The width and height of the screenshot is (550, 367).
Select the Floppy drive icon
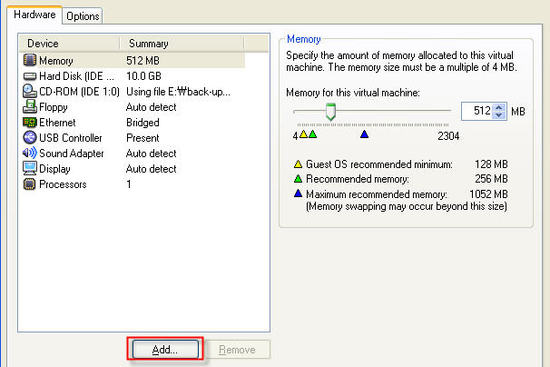[29, 106]
